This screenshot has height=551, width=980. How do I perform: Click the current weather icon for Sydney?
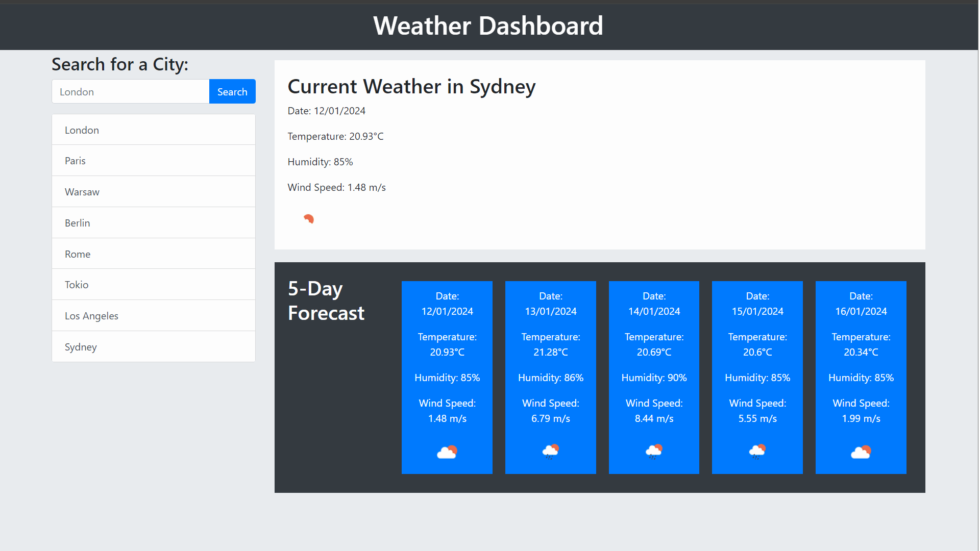pyautogui.click(x=308, y=219)
